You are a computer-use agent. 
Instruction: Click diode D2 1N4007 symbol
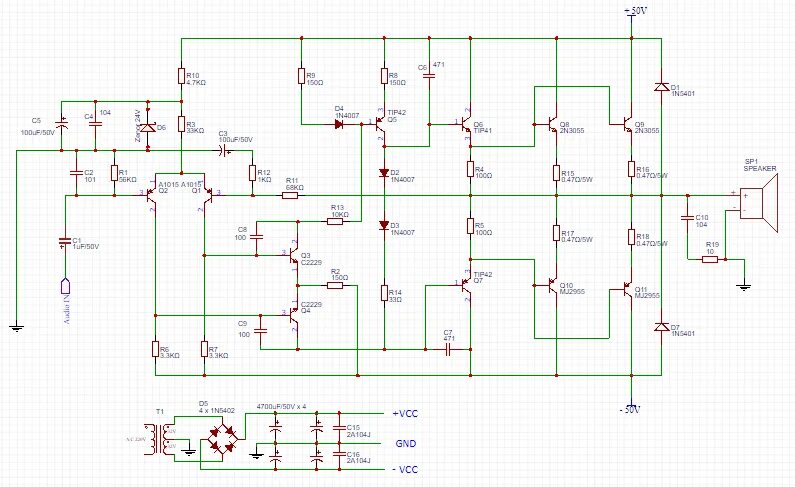[x=384, y=172]
